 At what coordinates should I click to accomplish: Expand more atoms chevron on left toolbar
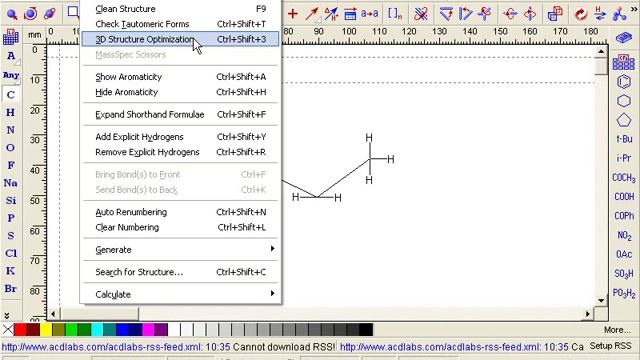click(x=7, y=316)
